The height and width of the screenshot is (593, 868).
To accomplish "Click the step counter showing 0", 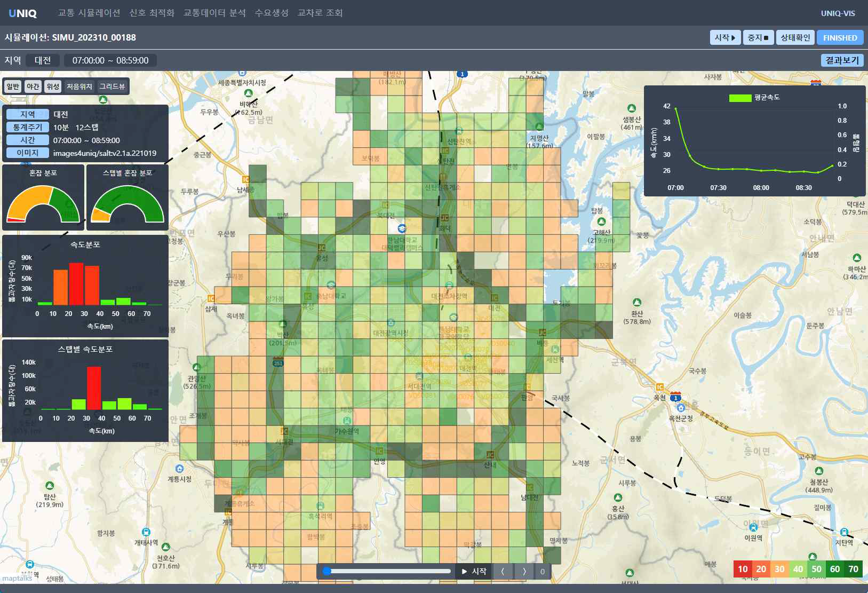I will click(x=543, y=571).
